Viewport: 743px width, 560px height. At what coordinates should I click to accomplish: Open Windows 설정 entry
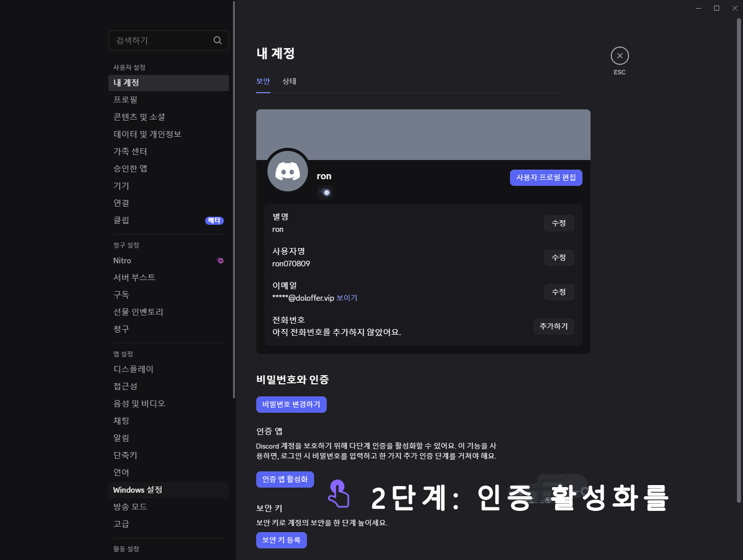coord(169,490)
